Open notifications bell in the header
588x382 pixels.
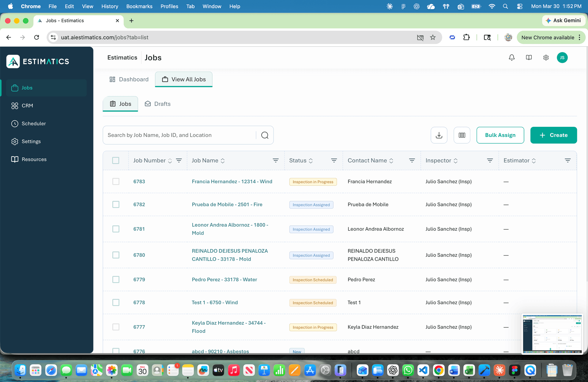point(511,58)
